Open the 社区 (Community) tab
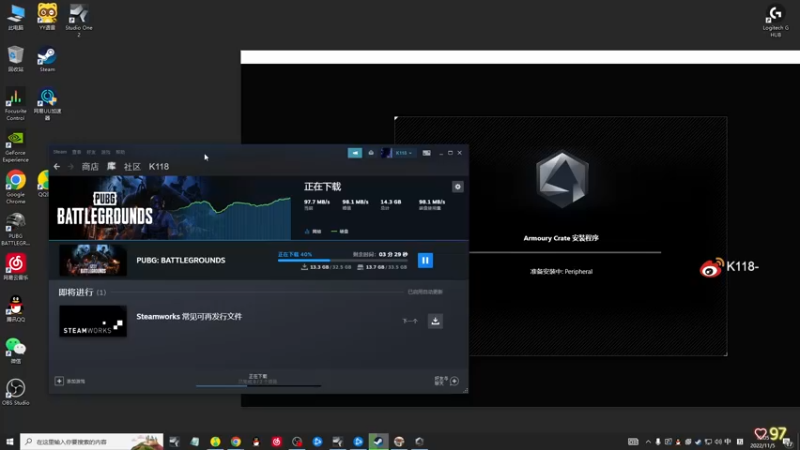The image size is (800, 450). (132, 166)
